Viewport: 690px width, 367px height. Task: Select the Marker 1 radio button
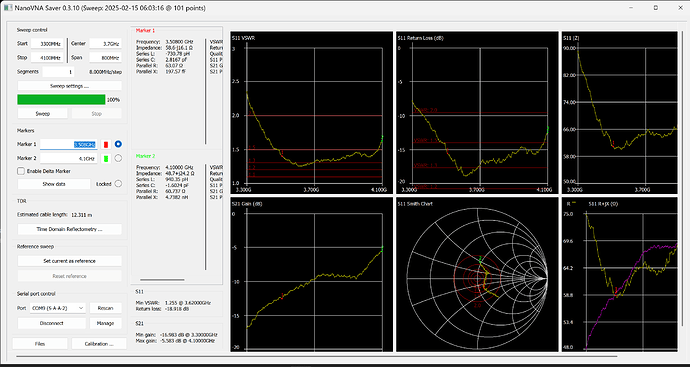pyautogui.click(x=118, y=144)
